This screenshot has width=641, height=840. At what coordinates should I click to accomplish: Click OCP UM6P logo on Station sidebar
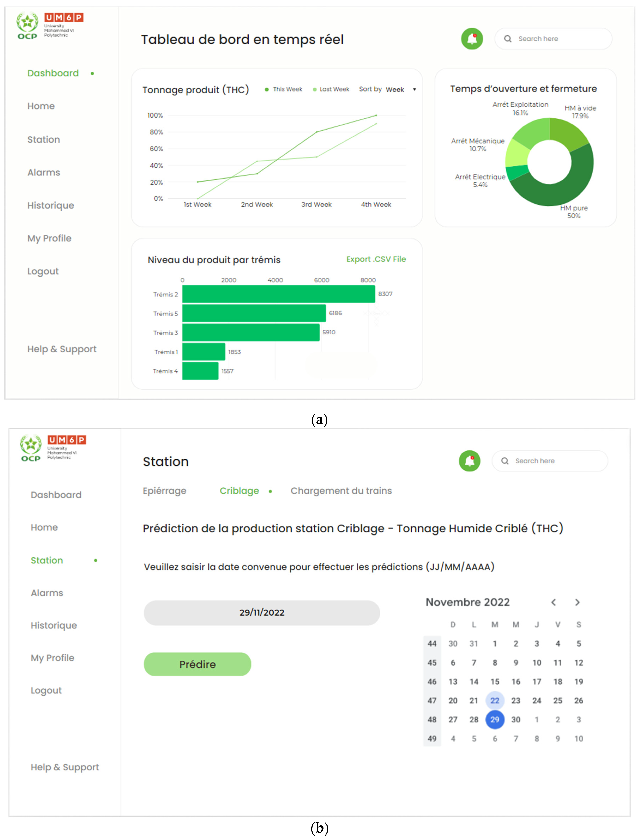pyautogui.click(x=53, y=448)
